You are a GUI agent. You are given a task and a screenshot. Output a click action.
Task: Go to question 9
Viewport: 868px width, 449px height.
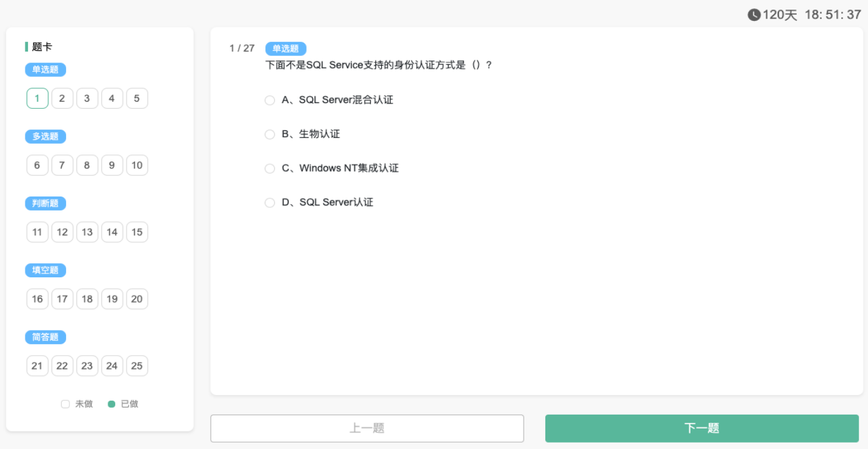tap(112, 165)
